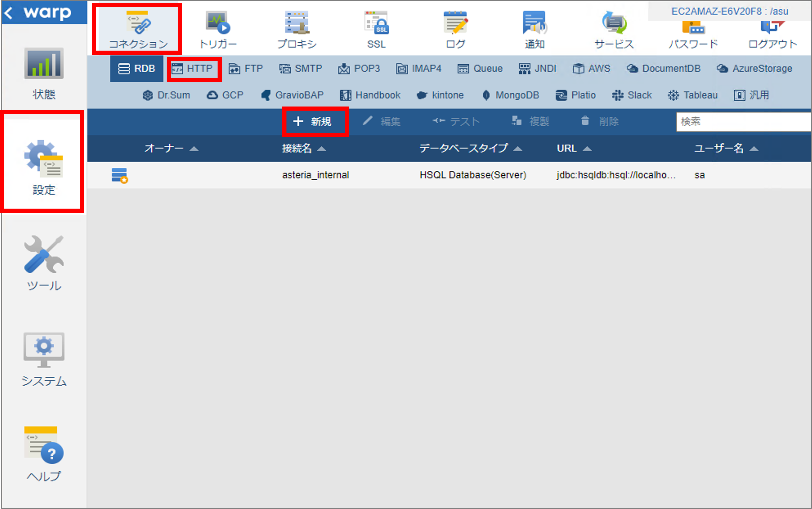Sort by オーナー column arrow

(x=194, y=149)
